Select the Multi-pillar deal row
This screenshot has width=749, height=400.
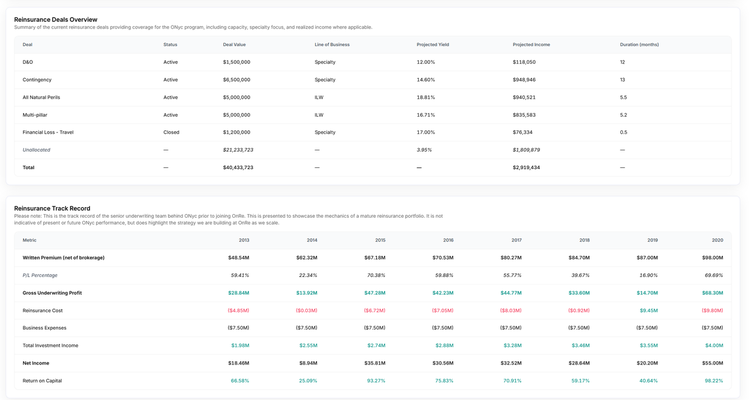(x=35, y=115)
